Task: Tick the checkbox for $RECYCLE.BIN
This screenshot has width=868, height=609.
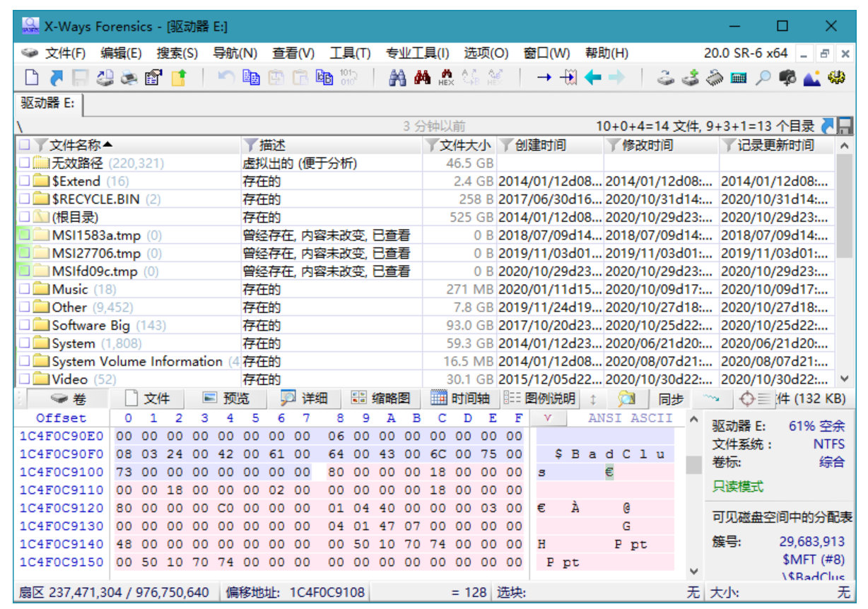Action: click(x=24, y=199)
